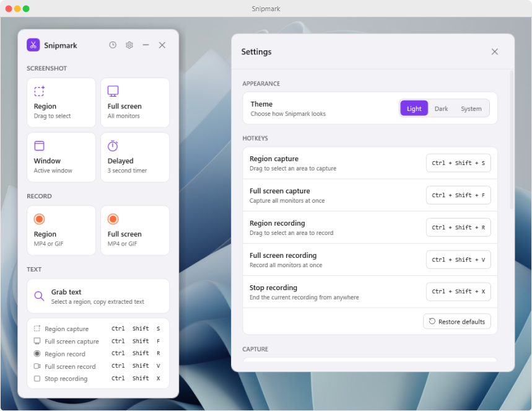Start a Region screenshot capture
The image size is (532, 411).
61,102
